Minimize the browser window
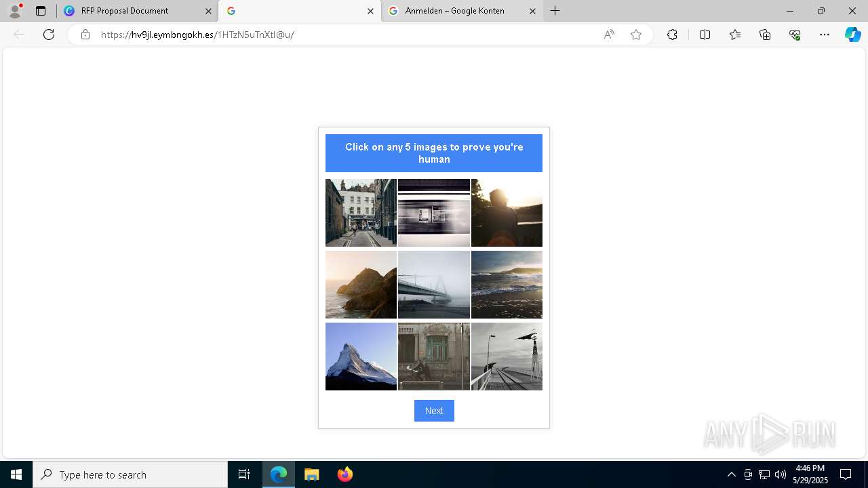 point(789,11)
